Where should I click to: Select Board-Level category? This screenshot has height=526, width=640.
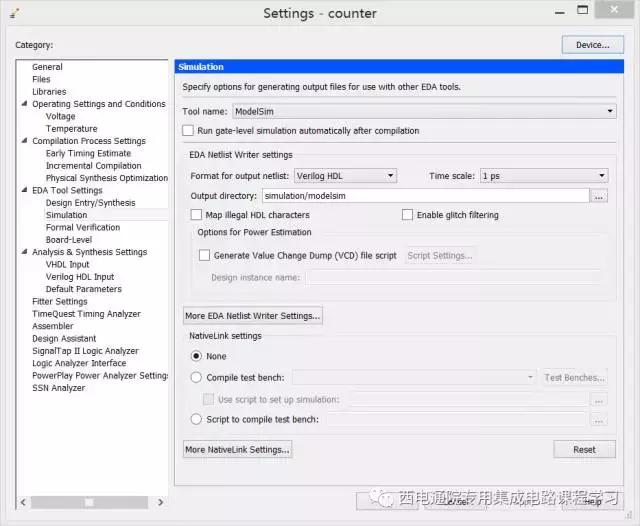coord(69,240)
